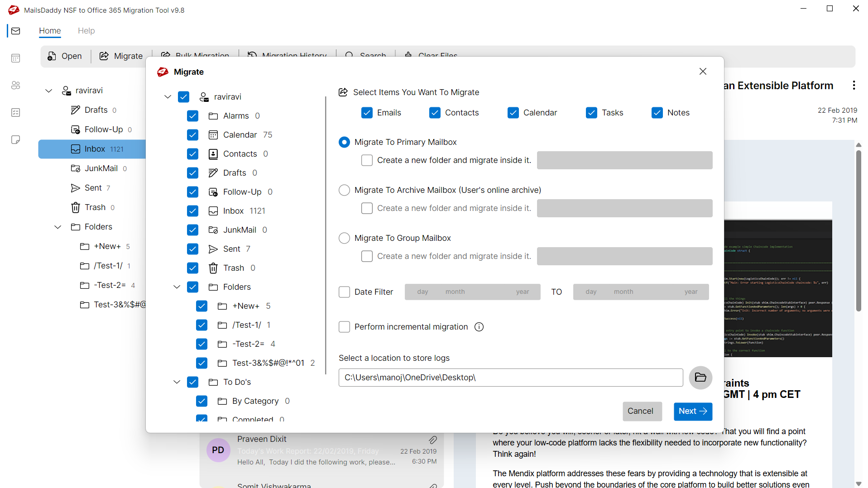Click the Drafts pencil icon in dialog tree

click(213, 173)
